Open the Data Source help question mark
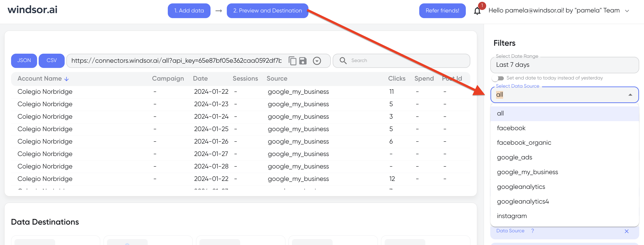Screen dimensions: 644x245 pos(533,231)
